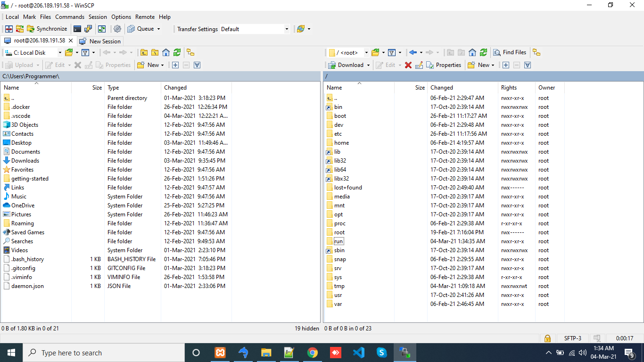
Task: Sort local files by Changed column
Action: pyautogui.click(x=196, y=88)
